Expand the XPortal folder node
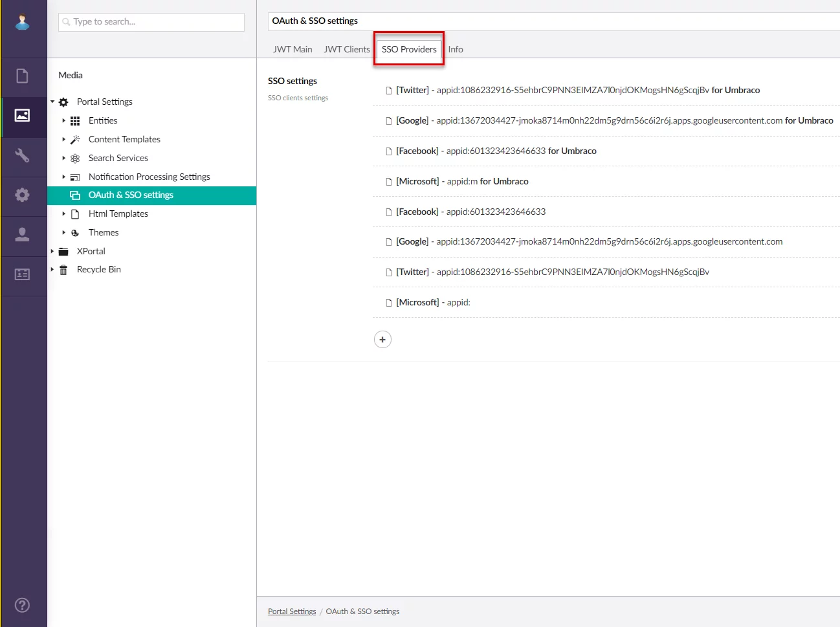 52,251
